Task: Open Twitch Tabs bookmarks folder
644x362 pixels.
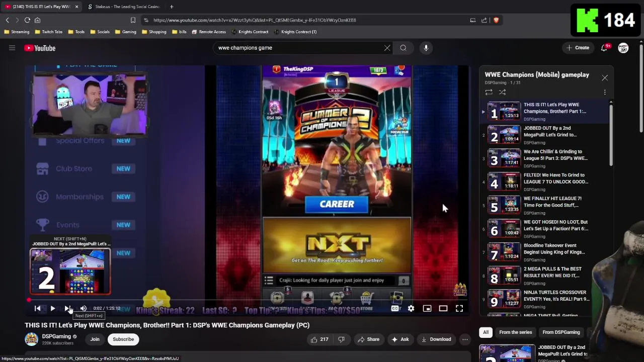Action: click(48, 32)
